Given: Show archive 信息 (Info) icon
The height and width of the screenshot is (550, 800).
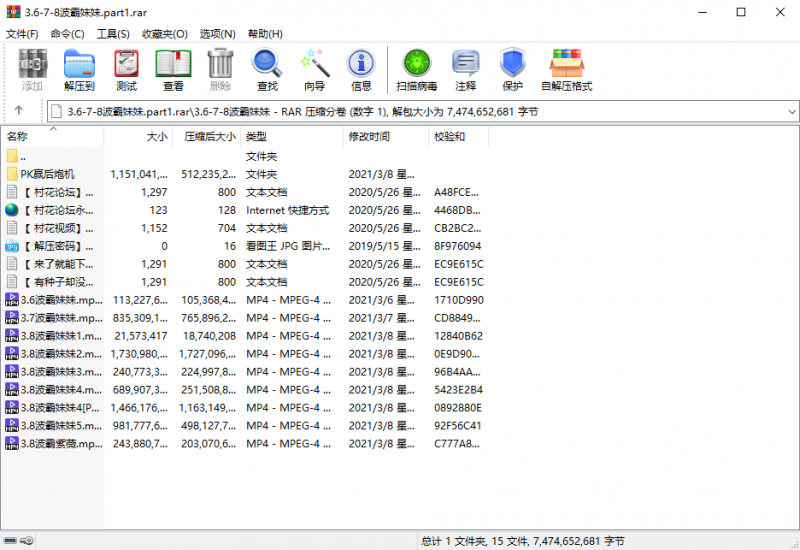Looking at the screenshot, I should (x=361, y=68).
